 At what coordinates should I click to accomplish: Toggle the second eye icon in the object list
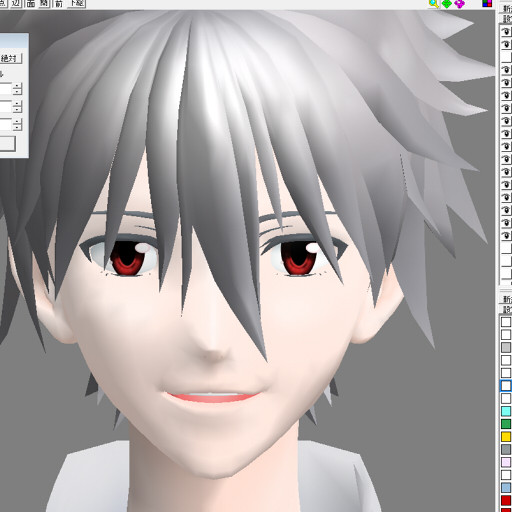(x=506, y=44)
